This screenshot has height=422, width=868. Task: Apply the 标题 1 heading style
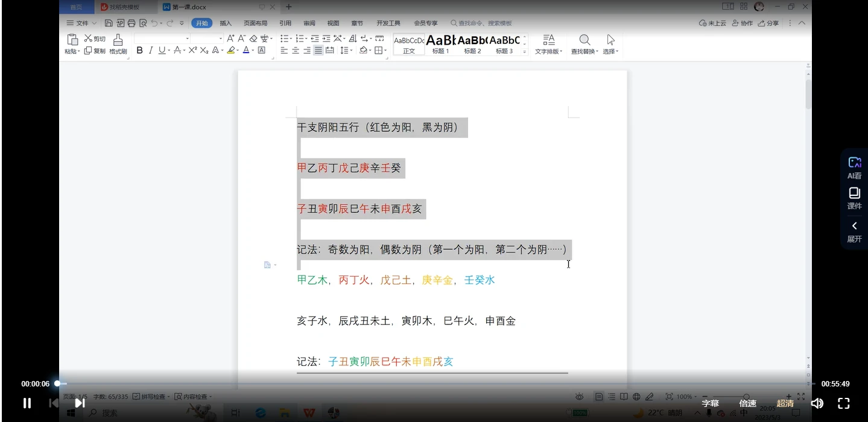click(440, 45)
